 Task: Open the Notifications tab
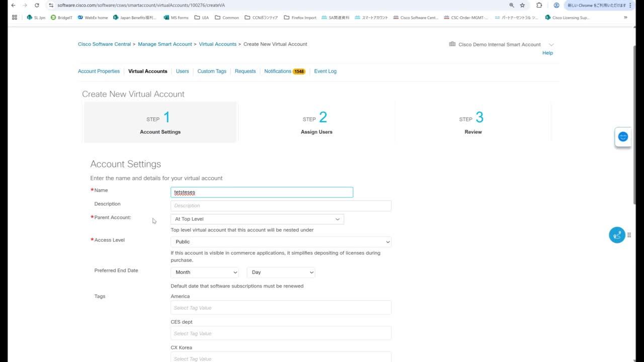pos(278,71)
